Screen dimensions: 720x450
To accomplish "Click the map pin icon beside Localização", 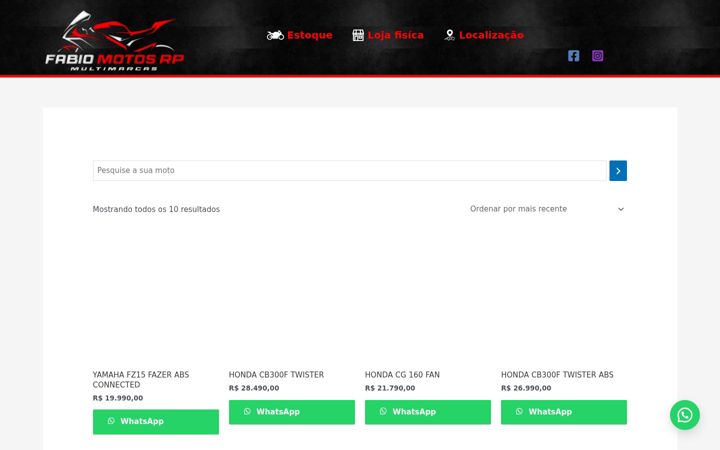I will [x=450, y=35].
